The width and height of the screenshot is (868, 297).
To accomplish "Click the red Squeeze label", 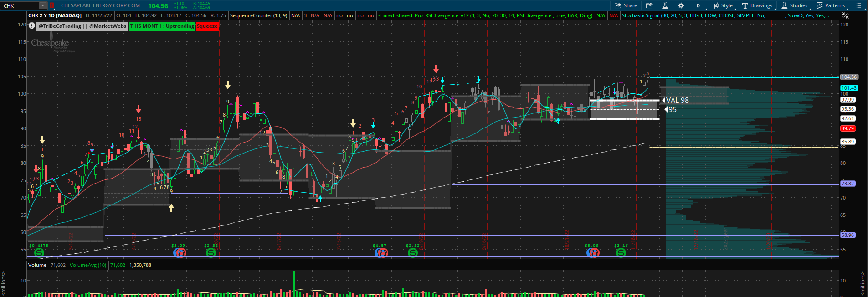I will (207, 26).
